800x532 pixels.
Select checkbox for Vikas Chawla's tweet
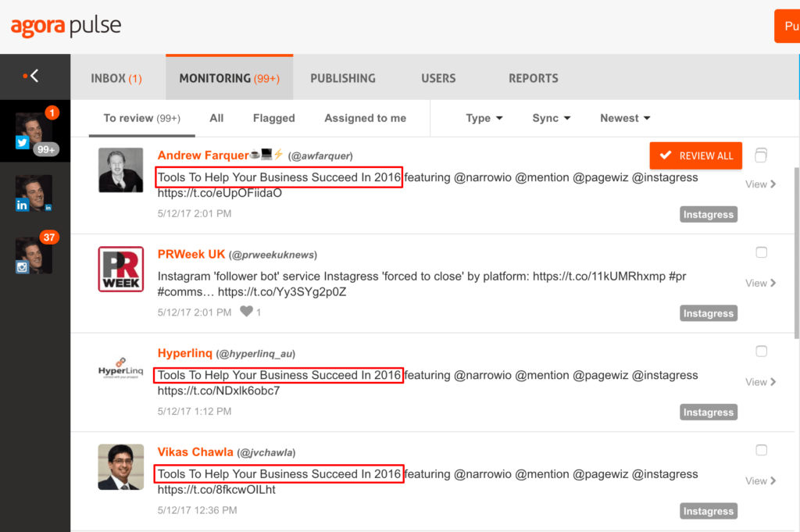(761, 450)
